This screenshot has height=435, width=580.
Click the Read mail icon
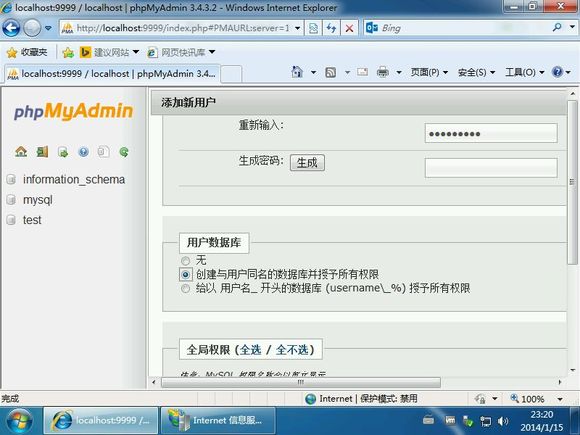[362, 72]
